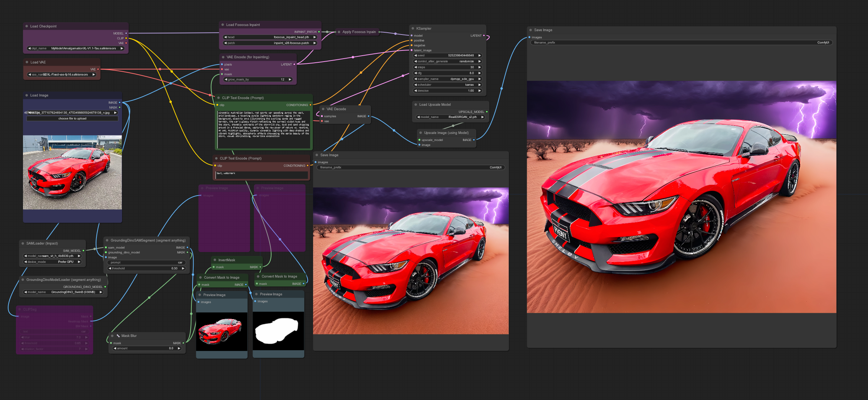Viewport: 868px width, 400px height.
Task: Increase steps with the right arrow in KSampler
Action: click(480, 67)
